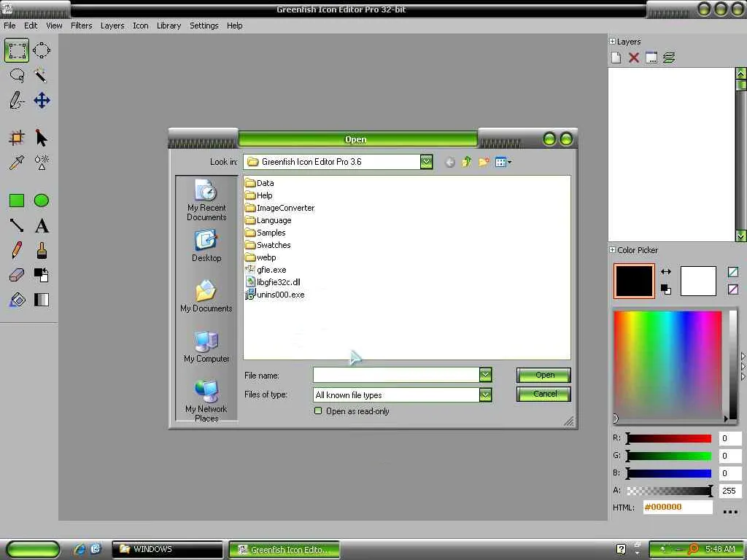Go to My Computer in places bar
This screenshot has width=747, height=560.
[206, 346]
